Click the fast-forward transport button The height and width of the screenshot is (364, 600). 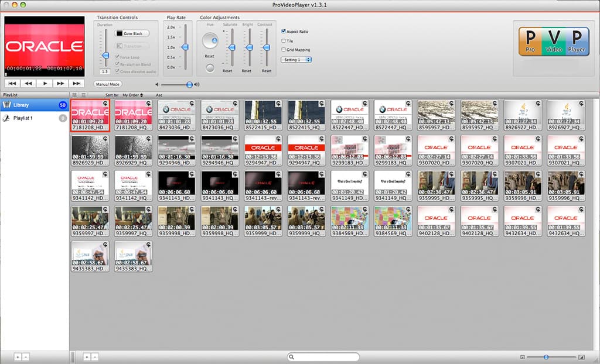point(60,83)
